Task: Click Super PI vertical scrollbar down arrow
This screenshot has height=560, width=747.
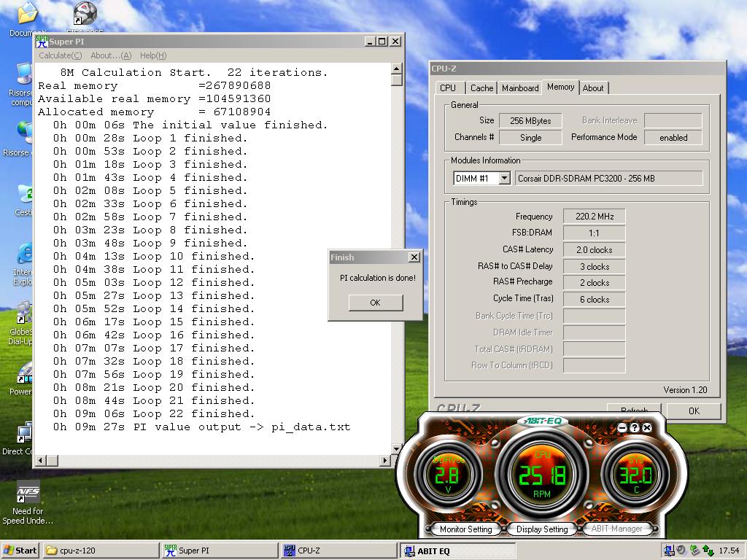Action: [x=396, y=448]
